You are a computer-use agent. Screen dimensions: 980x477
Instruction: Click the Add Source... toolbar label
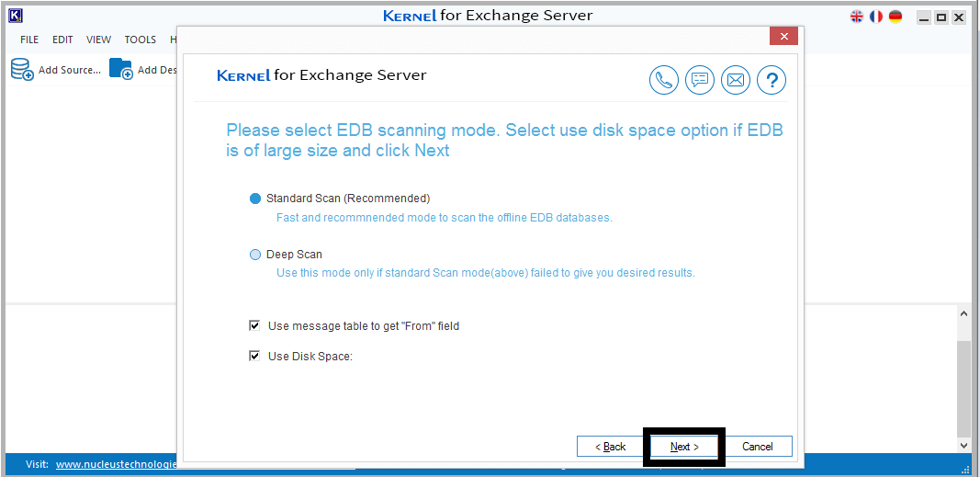pos(70,70)
